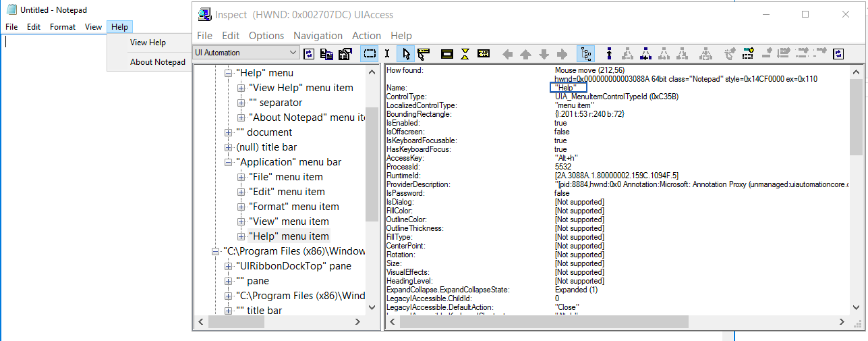The image size is (868, 341).
Task: Click the yellow-highlighted list action icon
Action: coord(748,53)
